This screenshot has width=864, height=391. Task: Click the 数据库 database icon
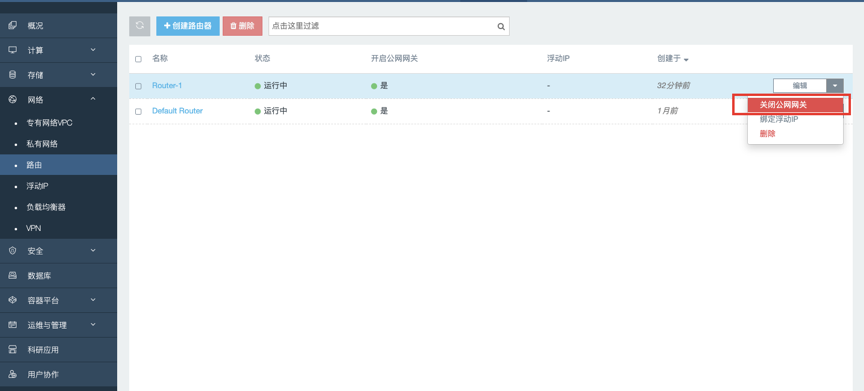click(13, 275)
